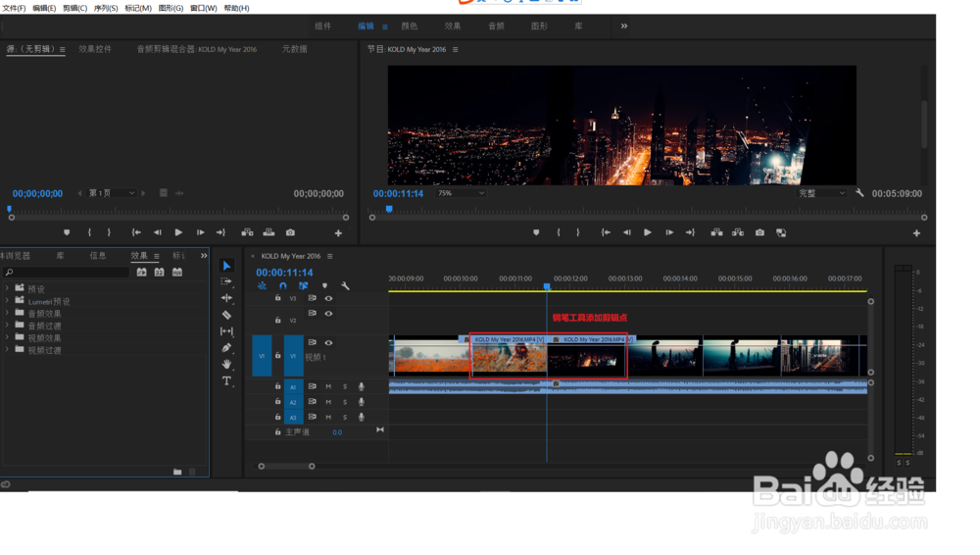
Task: Hide track V3 with the eye icon
Action: tap(328, 298)
